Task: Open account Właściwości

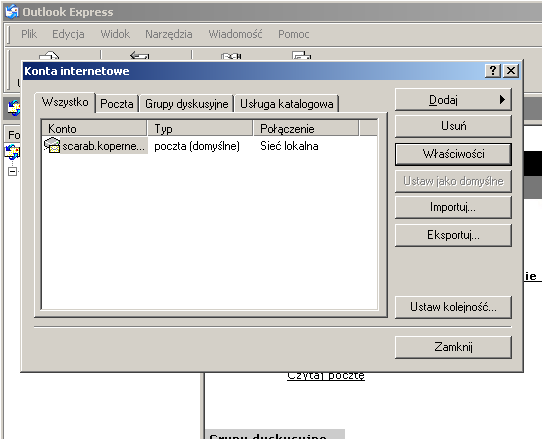Action: pyautogui.click(x=453, y=154)
